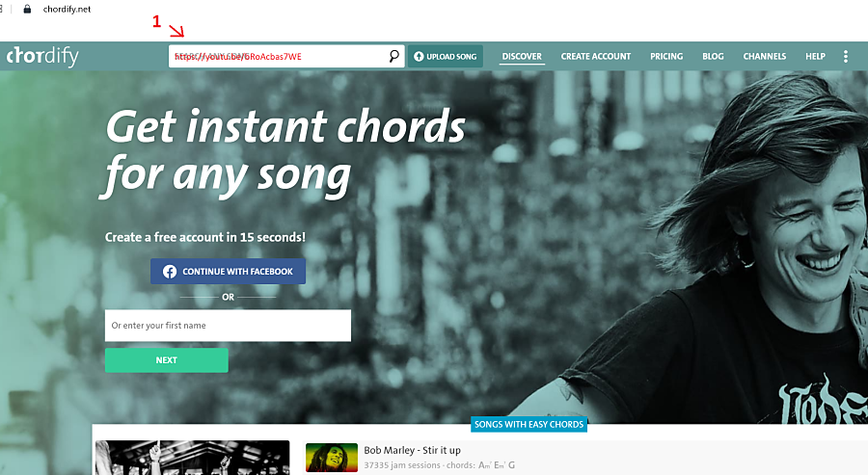868x475 pixels.
Task: Open Bob Marley Stir it up thumbnail
Action: click(332, 458)
